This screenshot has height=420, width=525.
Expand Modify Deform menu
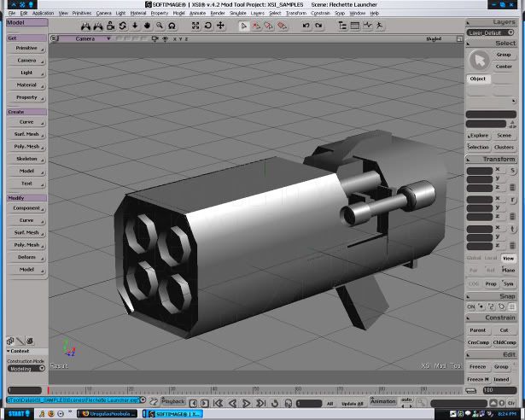point(26,257)
